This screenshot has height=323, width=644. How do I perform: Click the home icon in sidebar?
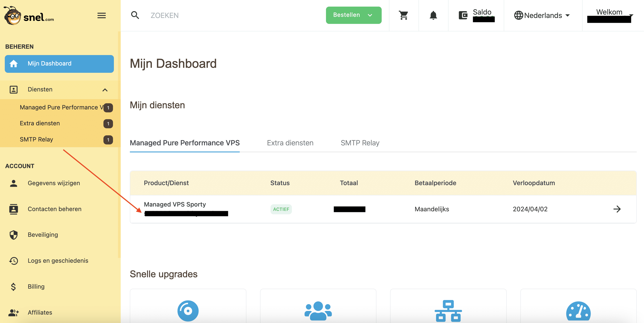[13, 63]
